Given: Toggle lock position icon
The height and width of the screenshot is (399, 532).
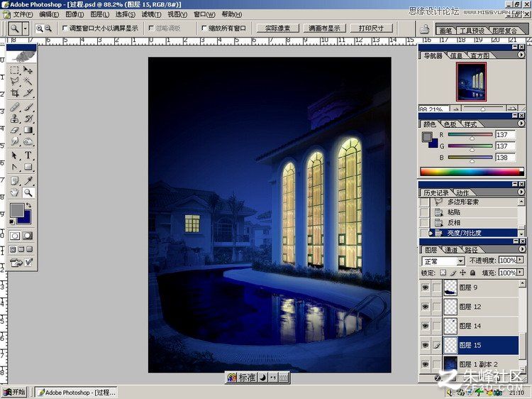Looking at the screenshot, I should (x=462, y=273).
